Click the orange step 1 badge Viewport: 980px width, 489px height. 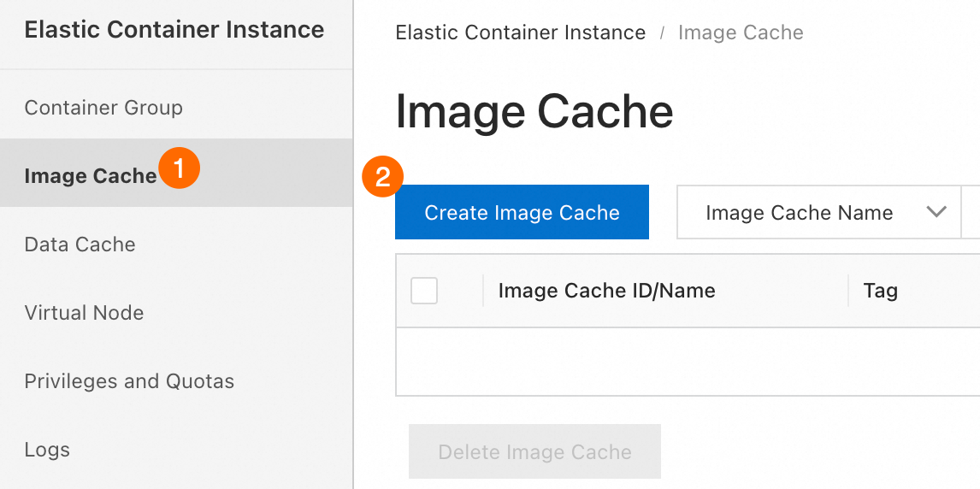tap(180, 168)
